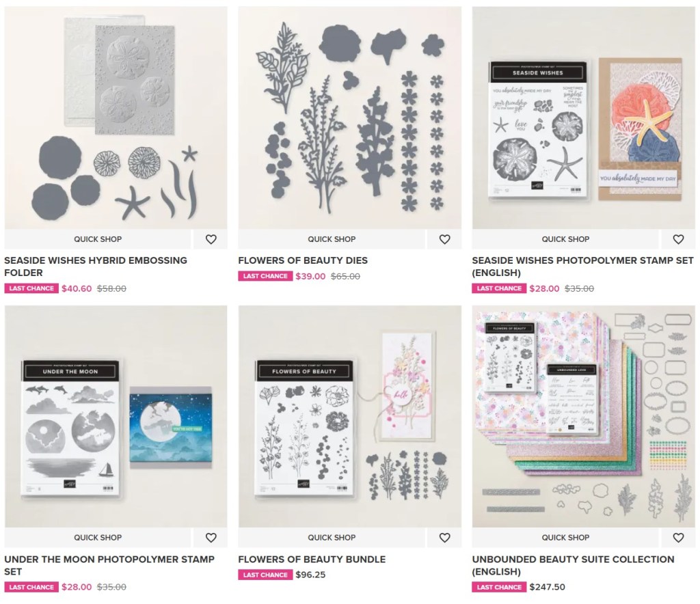Click Last Chance badge on Seaside Wishes Stamp Set
700x604 pixels.
click(x=499, y=288)
